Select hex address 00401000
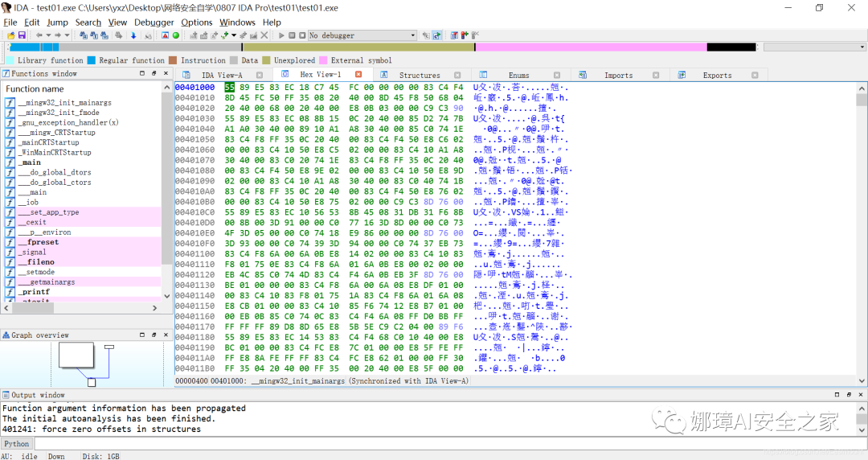 coord(194,87)
